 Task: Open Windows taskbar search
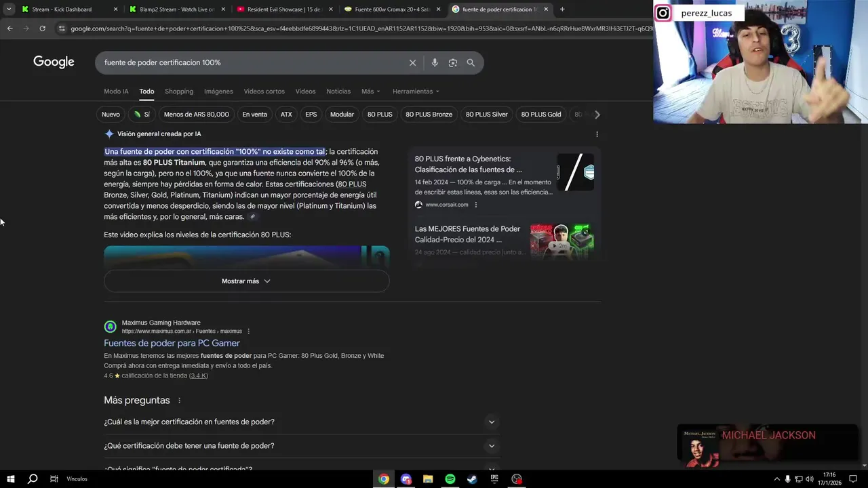tap(32, 479)
